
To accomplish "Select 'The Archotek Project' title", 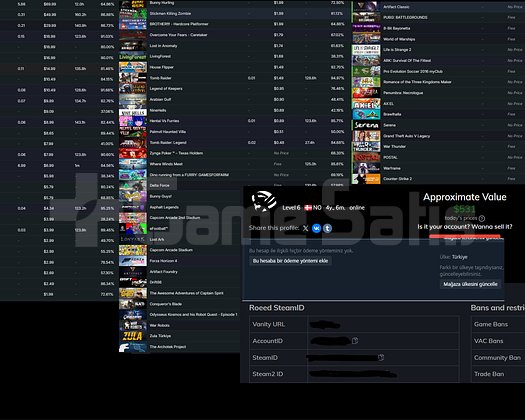I will [168, 347].
